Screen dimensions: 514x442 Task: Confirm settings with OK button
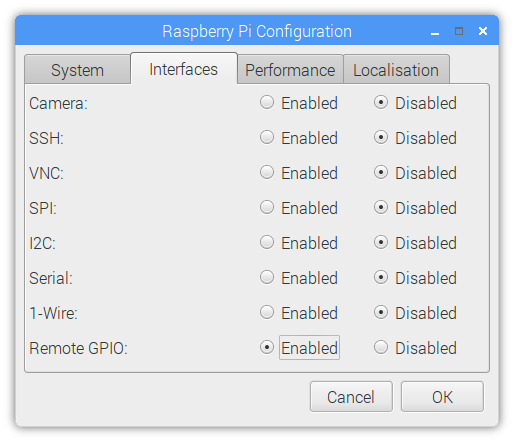[442, 397]
